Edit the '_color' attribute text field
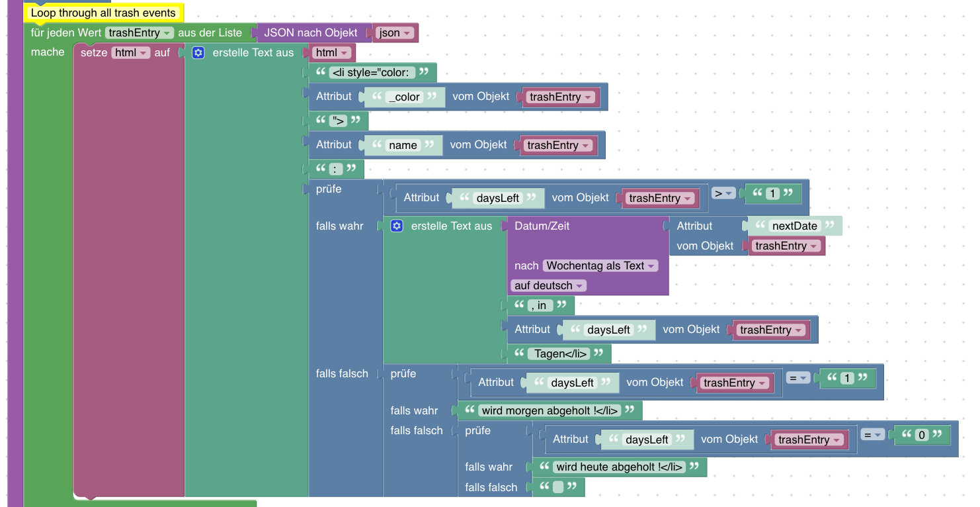 404,97
